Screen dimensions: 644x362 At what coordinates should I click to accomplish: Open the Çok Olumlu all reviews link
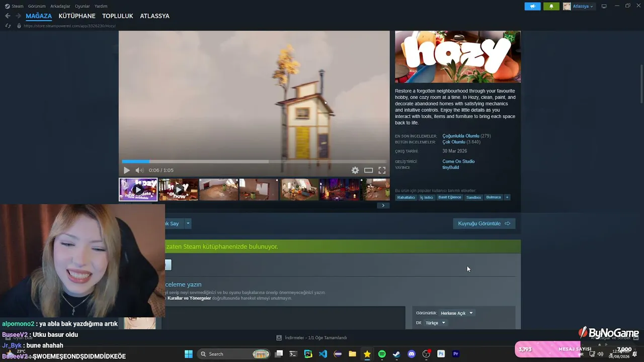coord(454,142)
